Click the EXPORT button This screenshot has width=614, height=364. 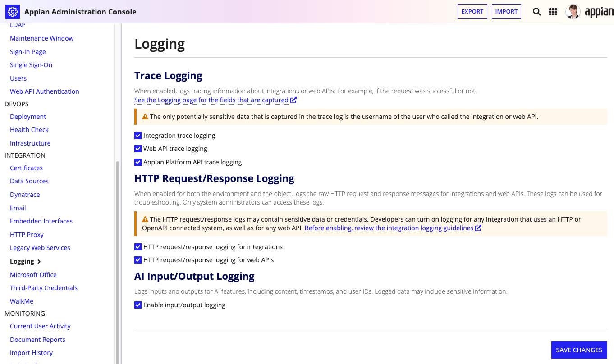coord(472,12)
